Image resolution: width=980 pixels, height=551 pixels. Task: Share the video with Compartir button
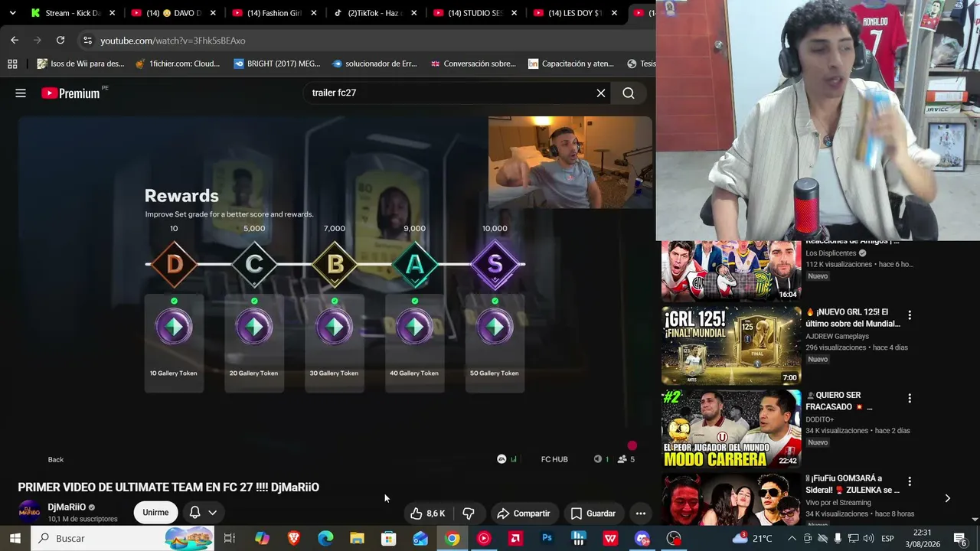[x=524, y=514]
